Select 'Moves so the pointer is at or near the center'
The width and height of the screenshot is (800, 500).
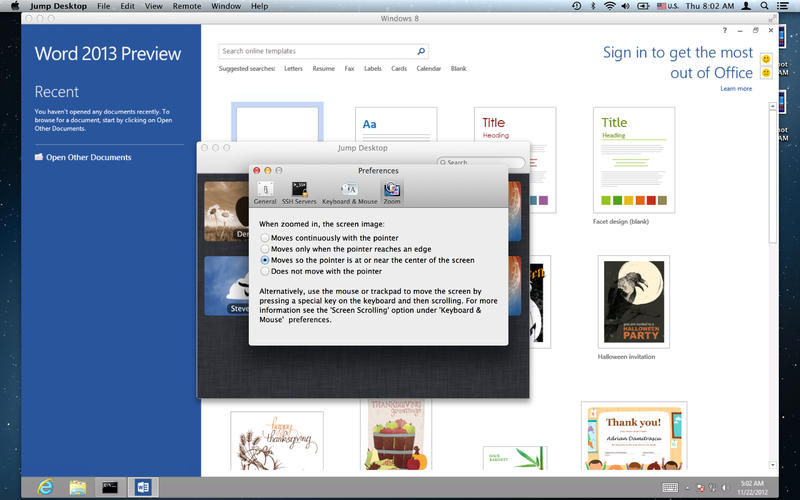tap(367, 260)
